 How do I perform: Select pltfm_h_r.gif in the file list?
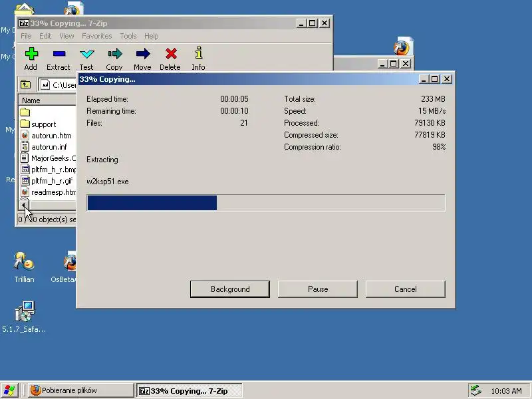point(47,180)
